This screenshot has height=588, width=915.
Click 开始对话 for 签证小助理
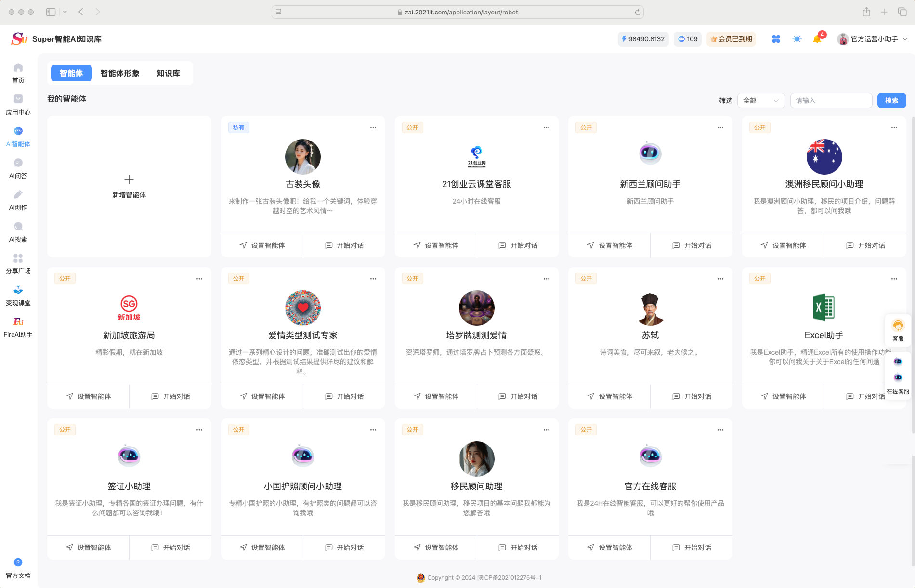pos(170,548)
